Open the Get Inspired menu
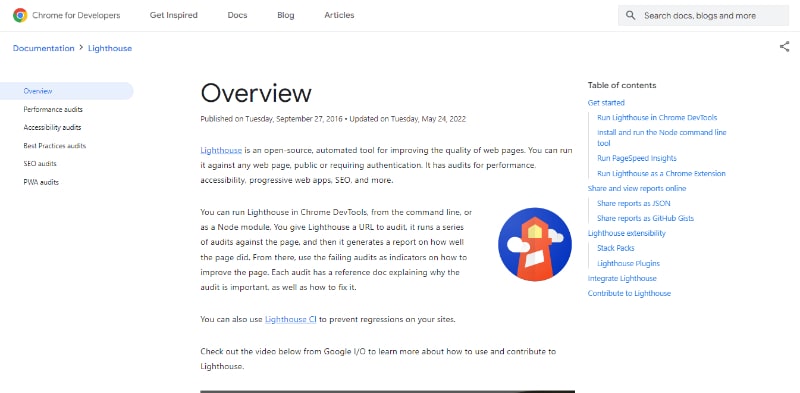The width and height of the screenshot is (800, 393). coord(173,15)
